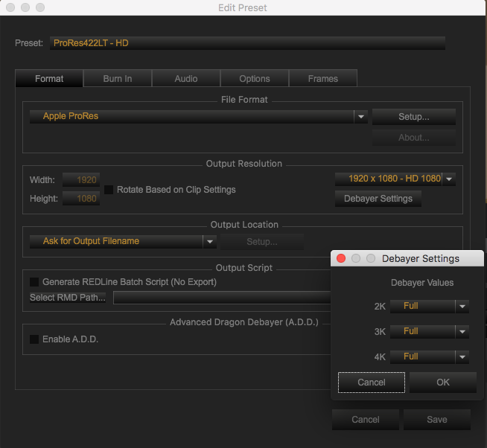This screenshot has height=448, width=487.
Task: Select the Frames tab
Action: click(322, 79)
